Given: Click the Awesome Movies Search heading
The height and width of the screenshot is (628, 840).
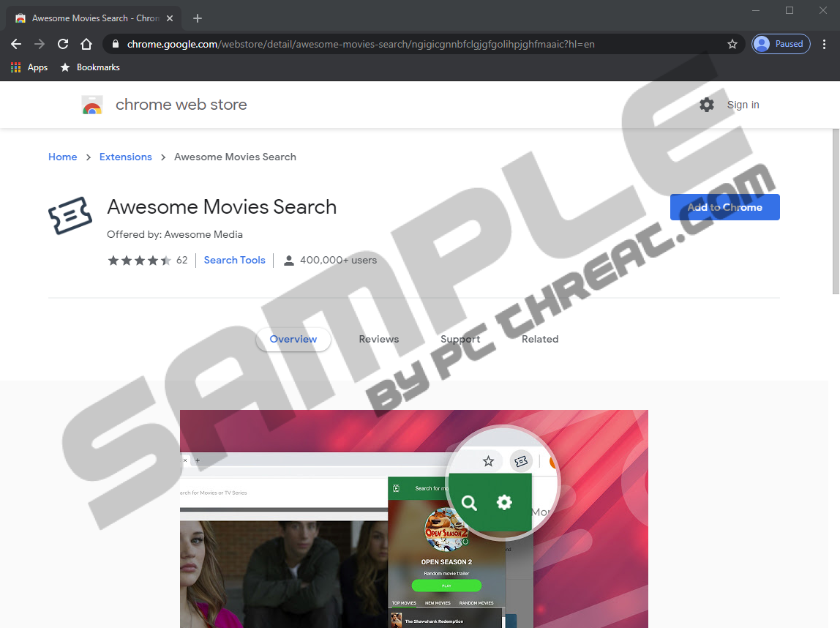Looking at the screenshot, I should click(222, 207).
